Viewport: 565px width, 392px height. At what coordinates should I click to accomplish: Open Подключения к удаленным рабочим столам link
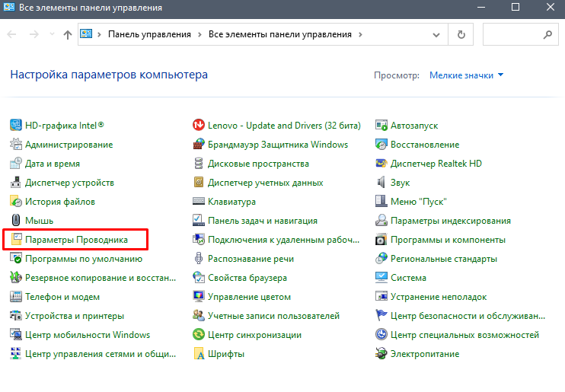pyautogui.click(x=283, y=240)
